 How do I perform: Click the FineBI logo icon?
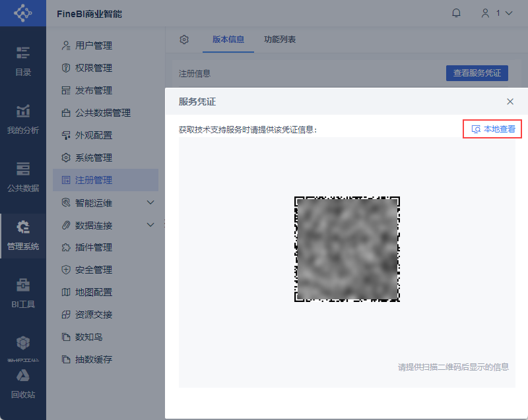click(23, 13)
